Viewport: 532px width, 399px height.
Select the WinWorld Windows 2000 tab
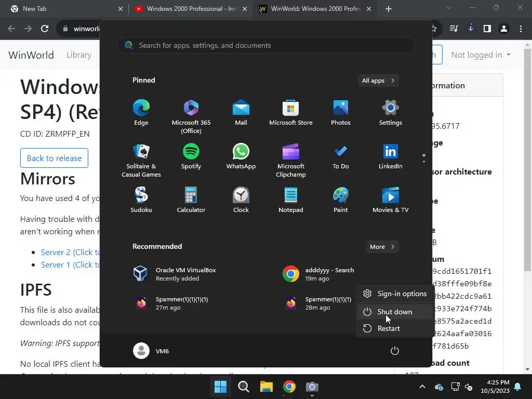(x=314, y=9)
